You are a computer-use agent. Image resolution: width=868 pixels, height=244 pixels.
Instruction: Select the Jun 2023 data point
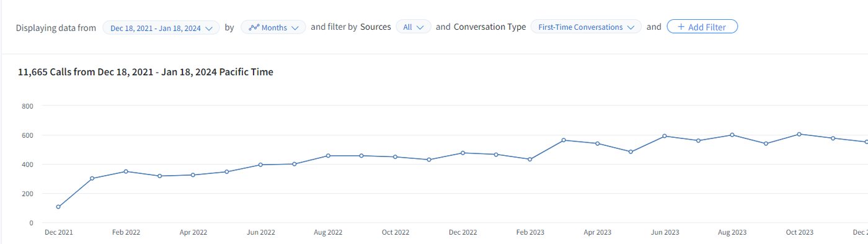[665, 136]
